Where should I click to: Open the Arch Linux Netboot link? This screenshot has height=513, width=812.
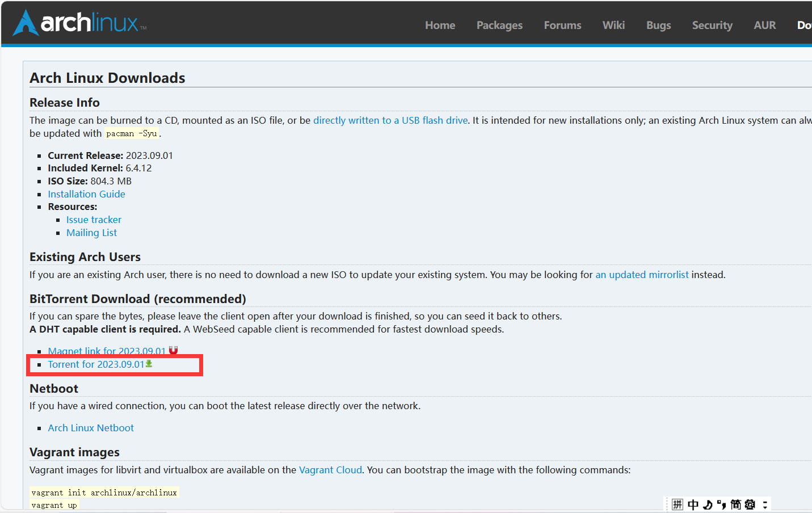tap(91, 428)
